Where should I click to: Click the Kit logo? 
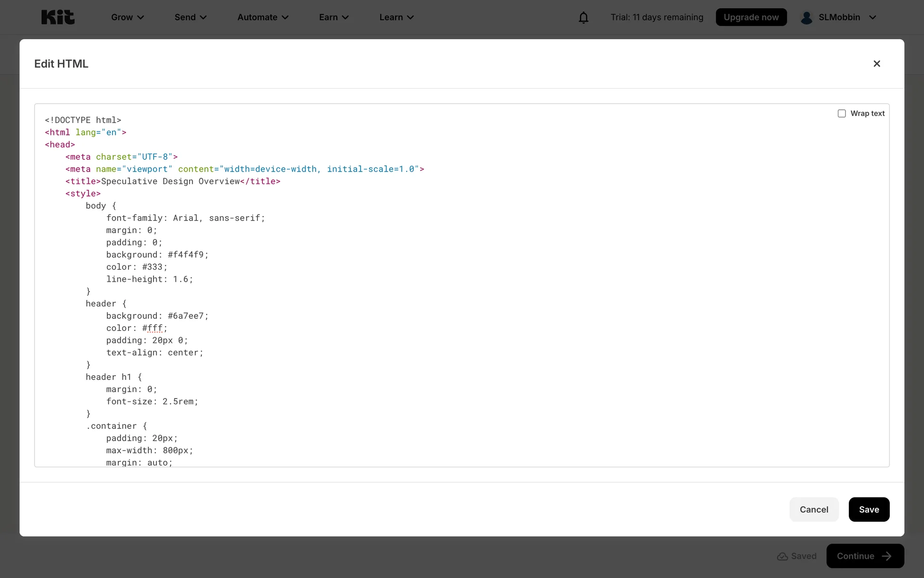coord(58,17)
